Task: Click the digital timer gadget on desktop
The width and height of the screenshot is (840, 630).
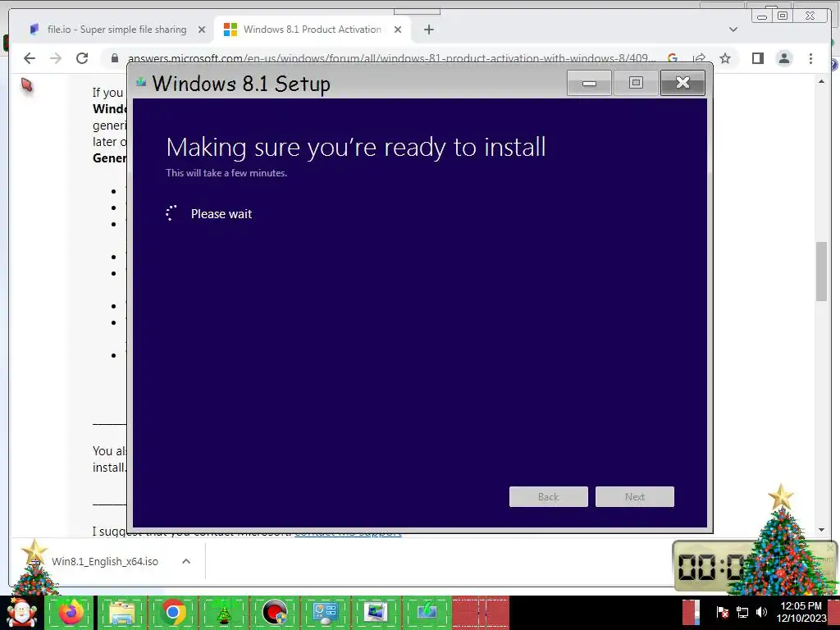Action: (710, 567)
